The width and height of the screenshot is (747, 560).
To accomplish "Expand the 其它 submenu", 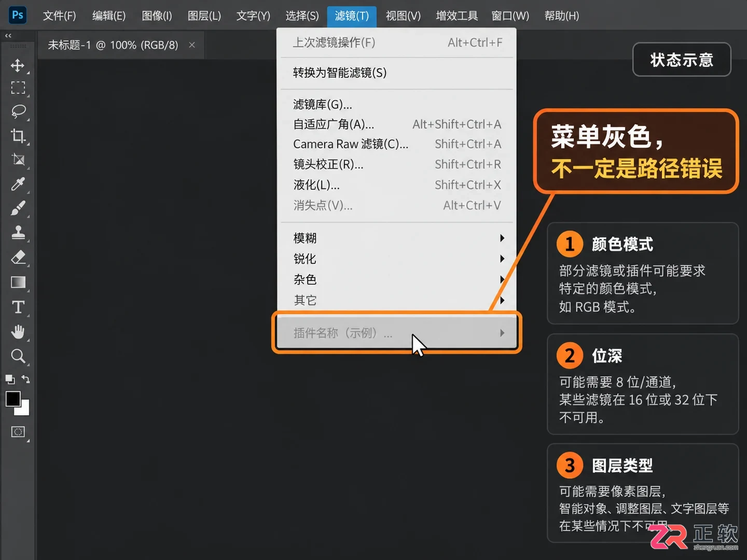I will pos(397,300).
